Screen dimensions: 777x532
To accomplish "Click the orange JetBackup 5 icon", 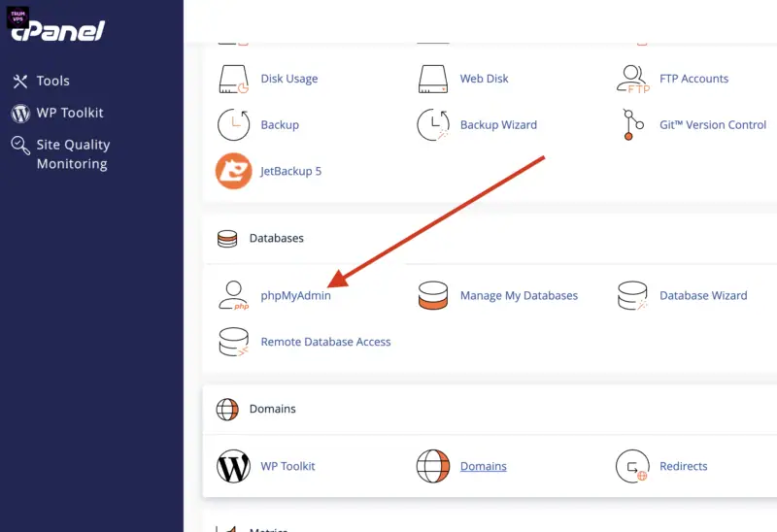I will coord(233,172).
